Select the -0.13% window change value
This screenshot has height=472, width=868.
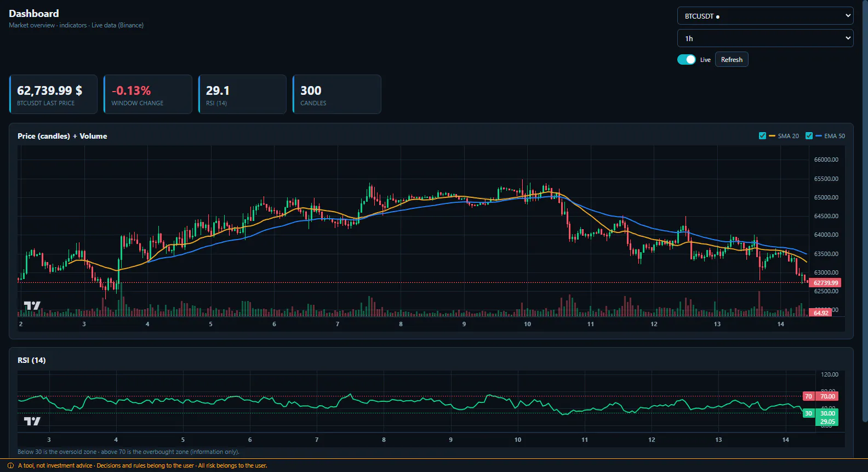coord(131,90)
